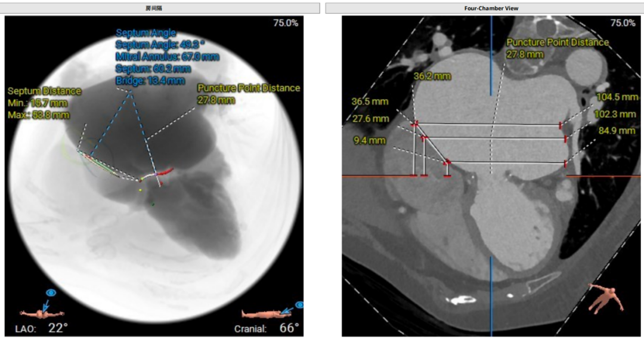Click upper blue vertical crosshair line in CT view

coord(491,56)
